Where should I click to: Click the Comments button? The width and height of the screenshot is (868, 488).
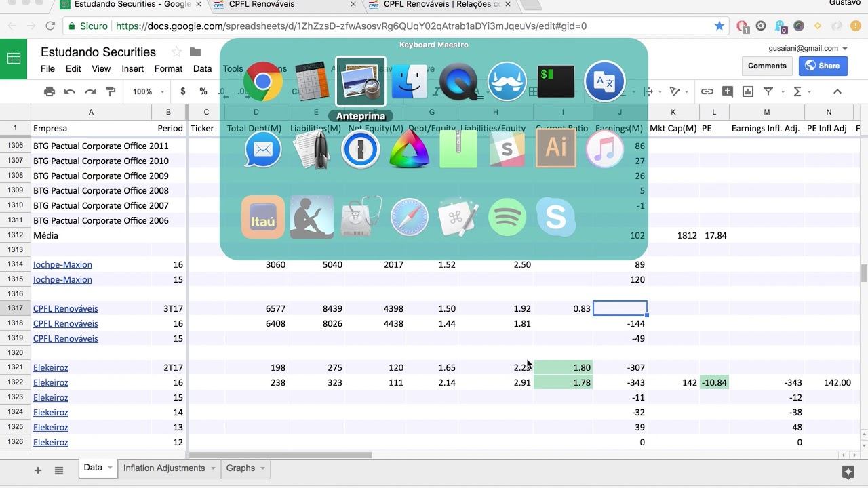coord(767,66)
